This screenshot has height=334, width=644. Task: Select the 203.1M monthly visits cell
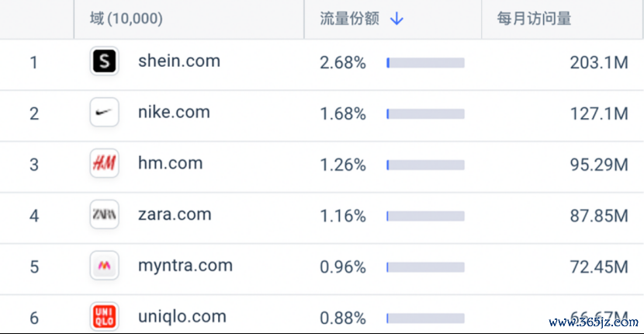(599, 63)
